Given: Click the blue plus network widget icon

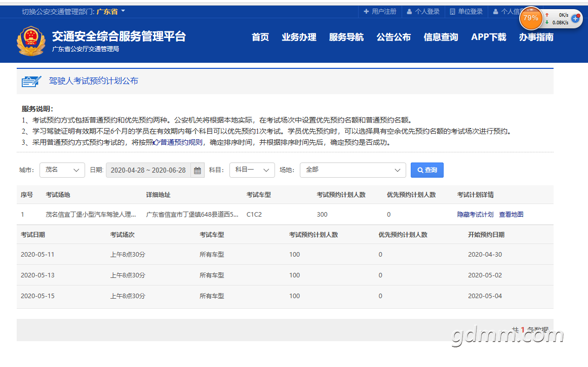Looking at the screenshot, I should tap(575, 18).
